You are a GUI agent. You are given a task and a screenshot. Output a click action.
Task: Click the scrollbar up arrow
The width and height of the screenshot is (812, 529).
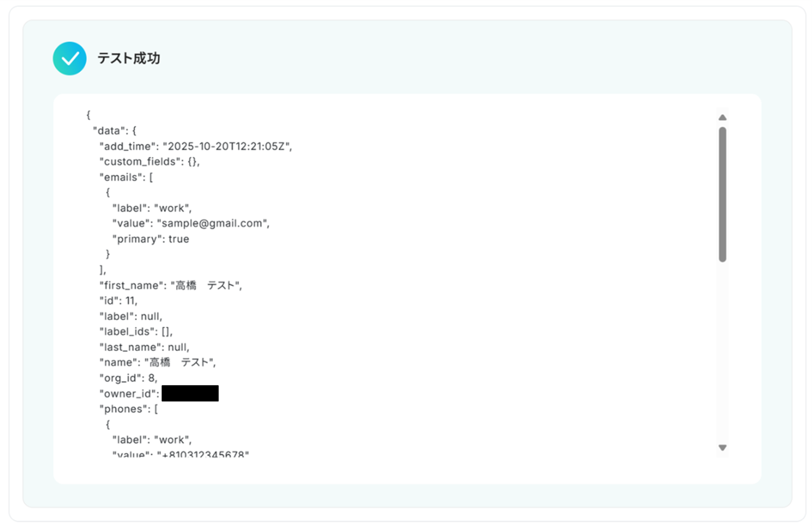pos(722,117)
